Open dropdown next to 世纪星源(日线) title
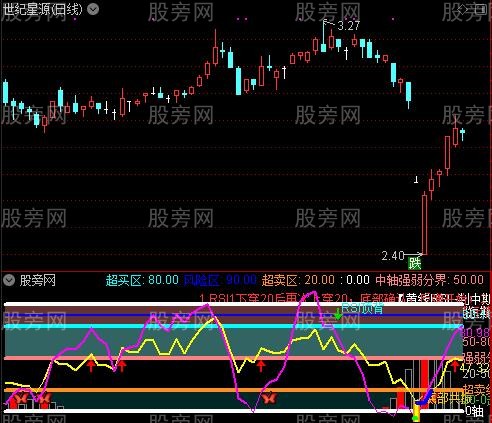 pyautogui.click(x=93, y=9)
